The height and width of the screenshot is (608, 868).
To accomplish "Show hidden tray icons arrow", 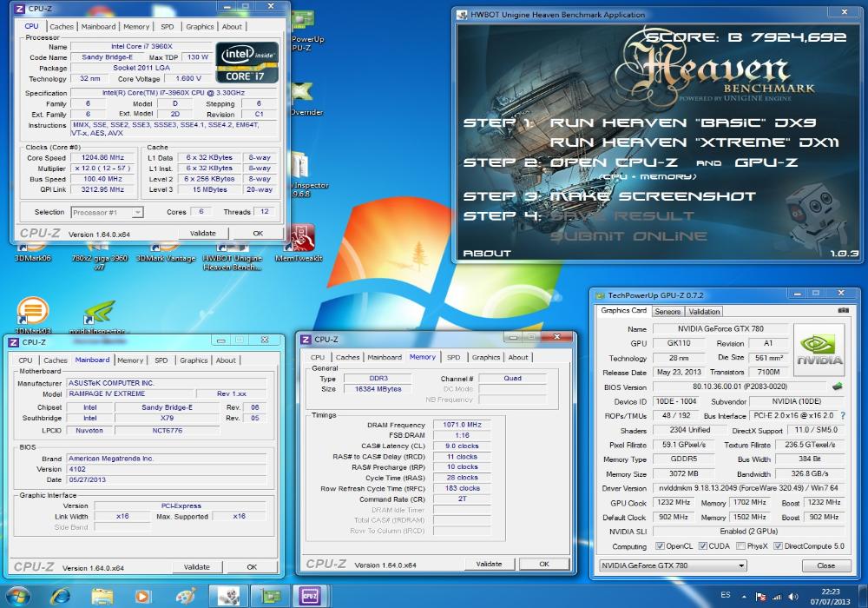I will pyautogui.click(x=744, y=597).
